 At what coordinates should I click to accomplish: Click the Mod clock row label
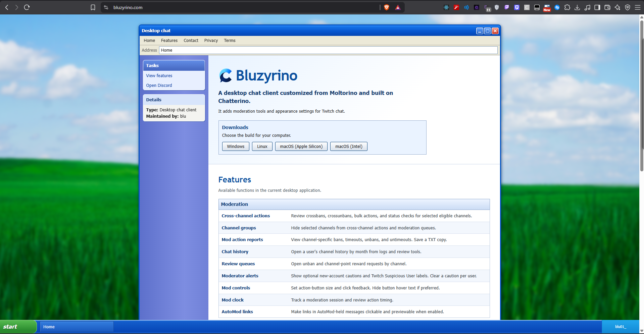[x=233, y=300]
